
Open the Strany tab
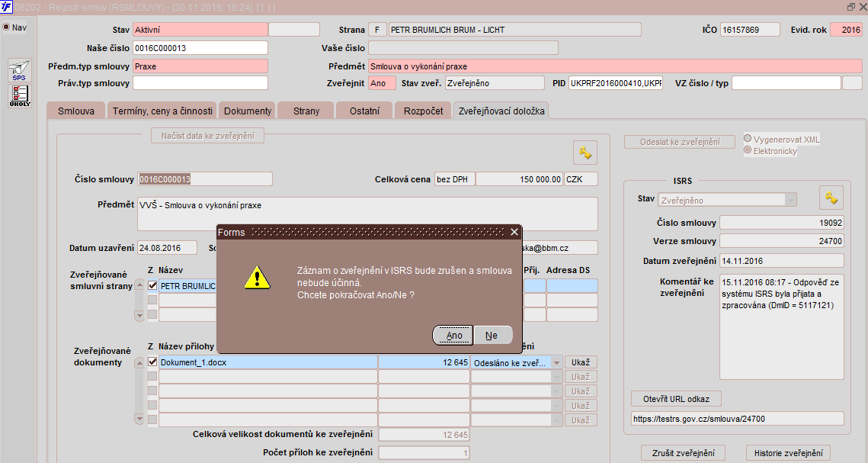pos(306,111)
